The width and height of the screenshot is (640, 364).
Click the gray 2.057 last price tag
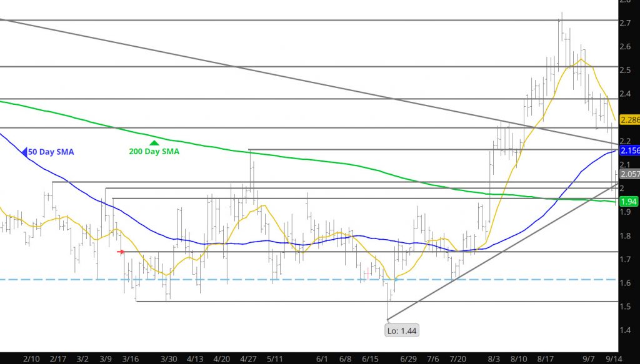click(627, 175)
